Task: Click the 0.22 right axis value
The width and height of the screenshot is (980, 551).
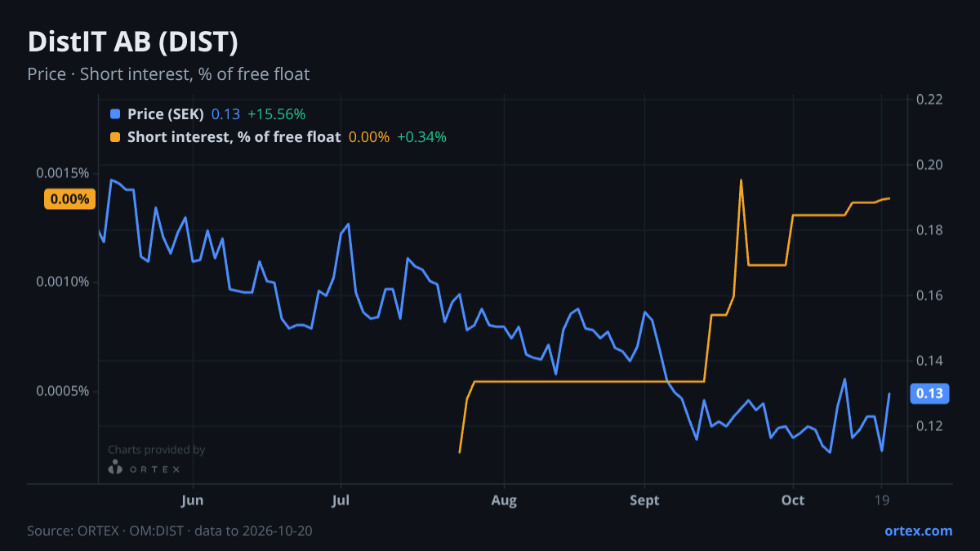Action: [929, 100]
